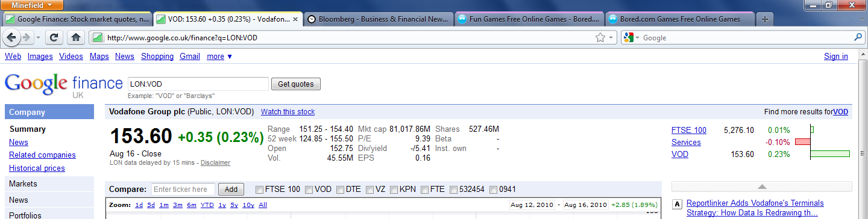
Task: Open the 'Watch this stock' link
Action: click(288, 112)
